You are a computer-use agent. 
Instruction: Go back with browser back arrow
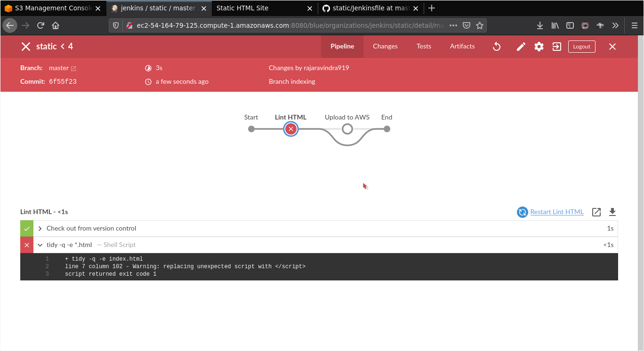tap(10, 25)
